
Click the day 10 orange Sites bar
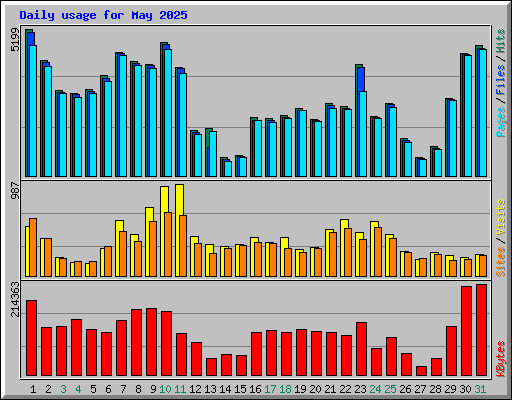tap(168, 244)
